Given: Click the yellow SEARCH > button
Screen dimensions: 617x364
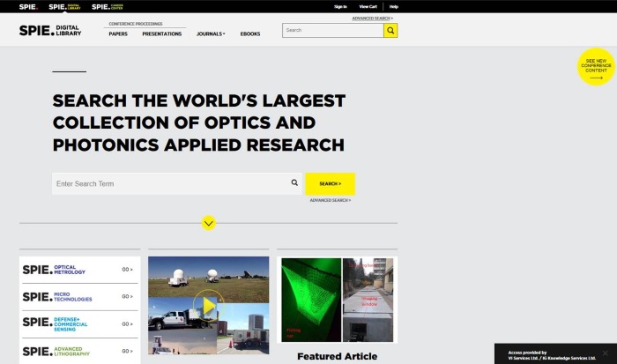Looking at the screenshot, I should point(331,184).
